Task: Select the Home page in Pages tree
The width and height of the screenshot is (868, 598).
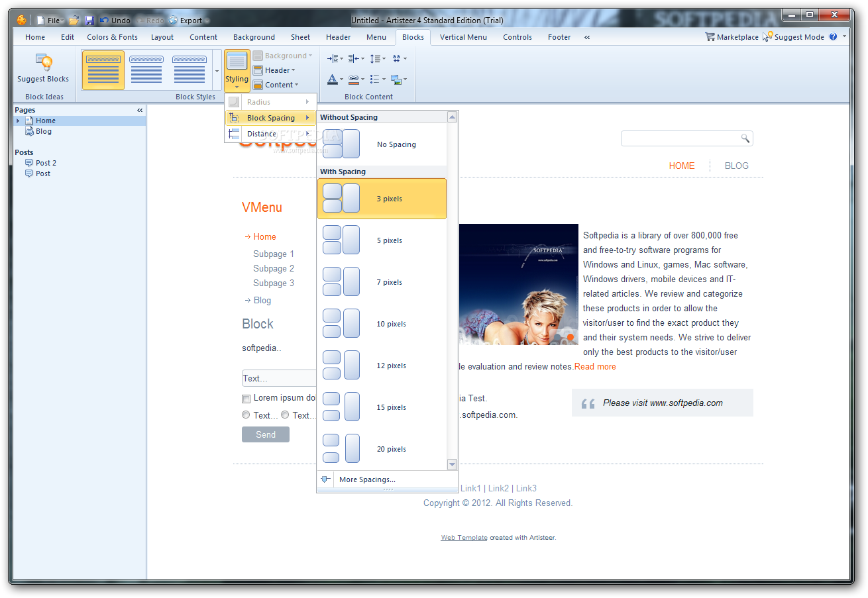Action: click(46, 121)
